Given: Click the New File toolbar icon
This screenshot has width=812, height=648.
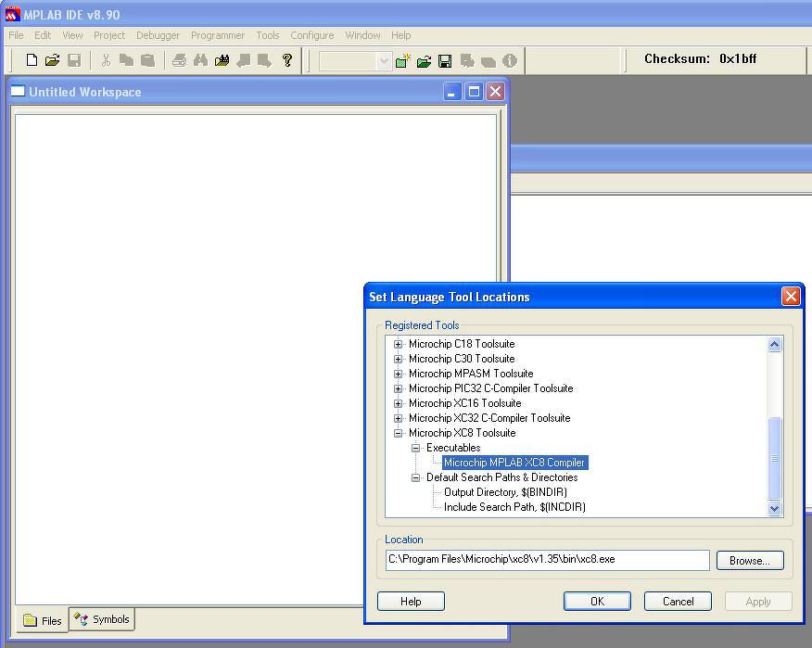Looking at the screenshot, I should (x=32, y=60).
